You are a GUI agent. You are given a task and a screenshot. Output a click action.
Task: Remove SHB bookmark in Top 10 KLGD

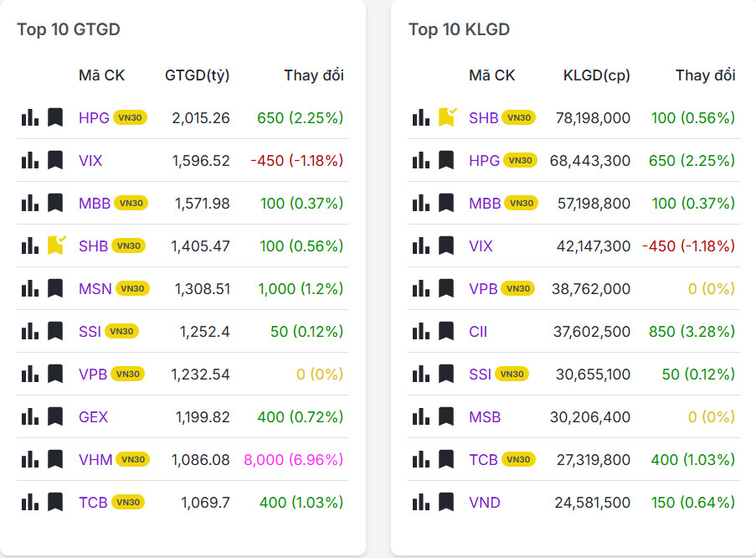point(447,117)
